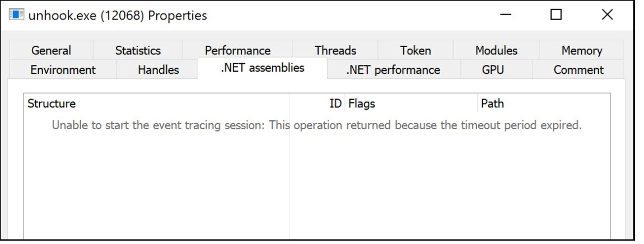Open the Performance tab
Screen dimensions: 644x244
pyautogui.click(x=237, y=50)
